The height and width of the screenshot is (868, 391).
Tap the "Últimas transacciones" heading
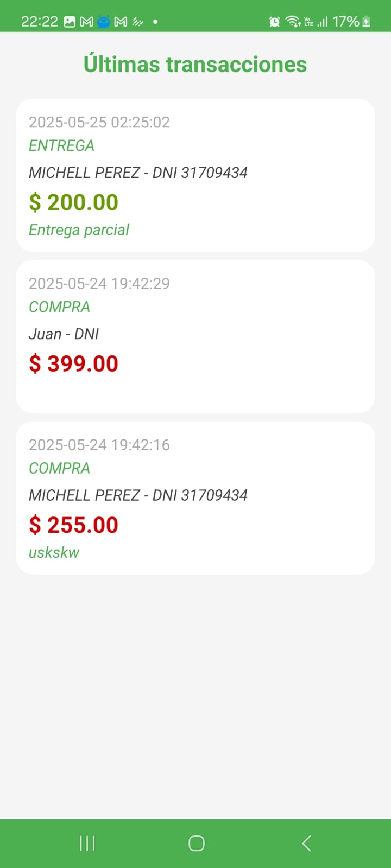195,64
